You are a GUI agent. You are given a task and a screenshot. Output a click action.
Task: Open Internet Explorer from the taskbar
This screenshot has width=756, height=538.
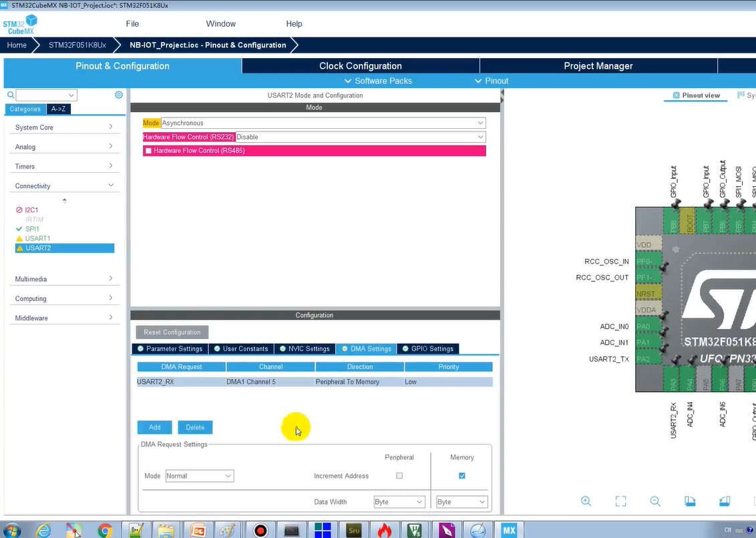click(43, 530)
